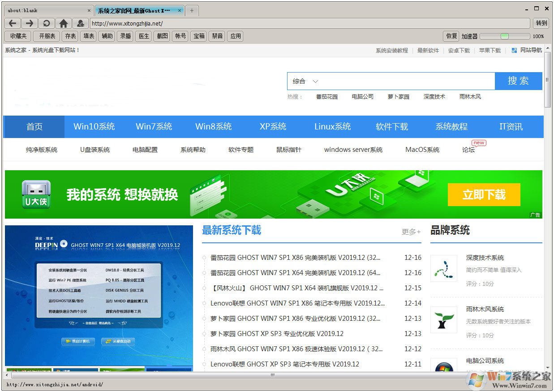The height and width of the screenshot is (392, 554).
Task: Refresh the current page
Action: point(47,23)
